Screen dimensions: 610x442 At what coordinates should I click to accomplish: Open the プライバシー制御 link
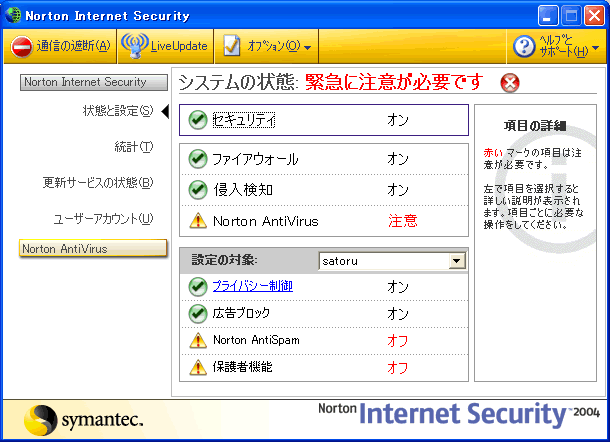tap(252, 286)
